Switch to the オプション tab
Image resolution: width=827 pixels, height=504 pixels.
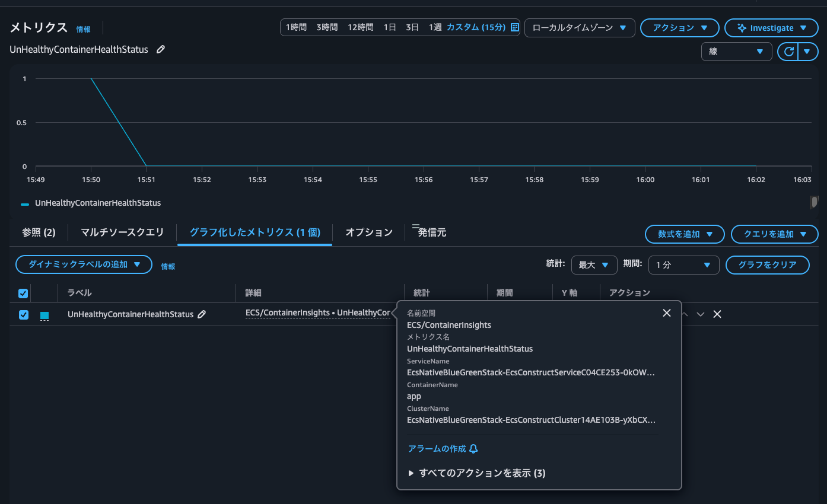369,232
